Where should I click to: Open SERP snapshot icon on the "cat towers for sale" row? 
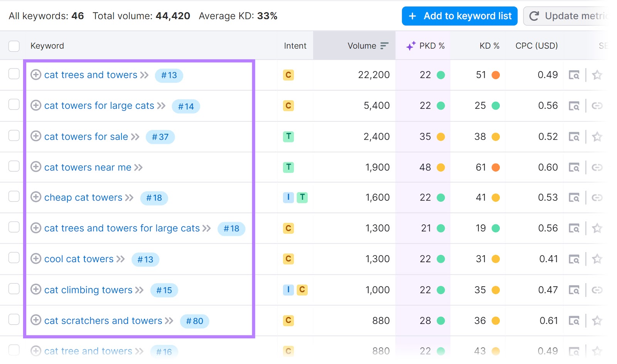pyautogui.click(x=575, y=136)
